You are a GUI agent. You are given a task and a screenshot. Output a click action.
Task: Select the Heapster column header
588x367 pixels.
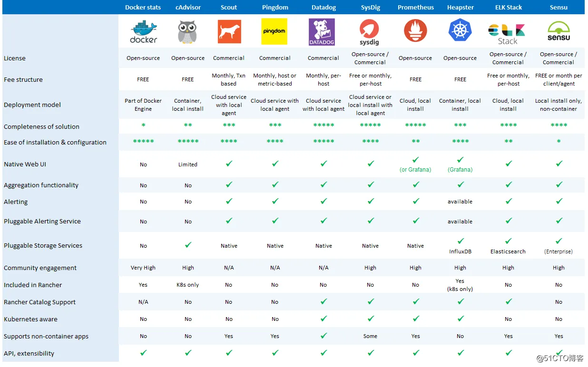coord(461,7)
